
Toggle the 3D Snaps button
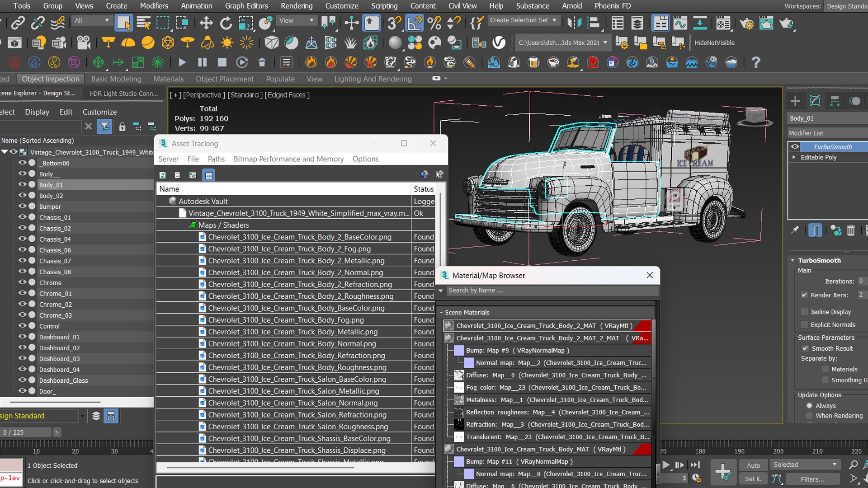point(394,23)
